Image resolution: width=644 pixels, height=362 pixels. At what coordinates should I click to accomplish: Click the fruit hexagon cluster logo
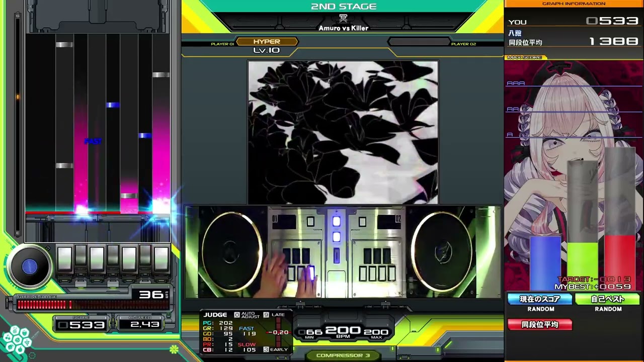coord(16,340)
